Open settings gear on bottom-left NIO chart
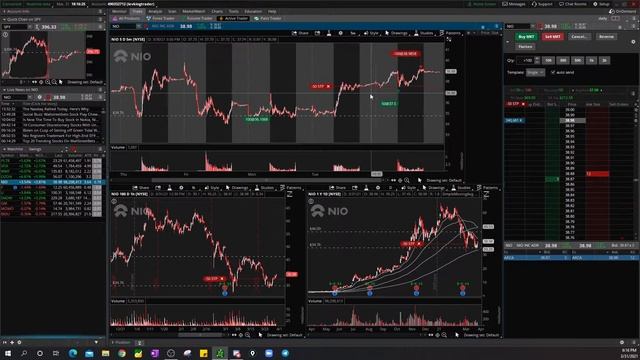The width and height of the screenshot is (640, 360). (181, 188)
